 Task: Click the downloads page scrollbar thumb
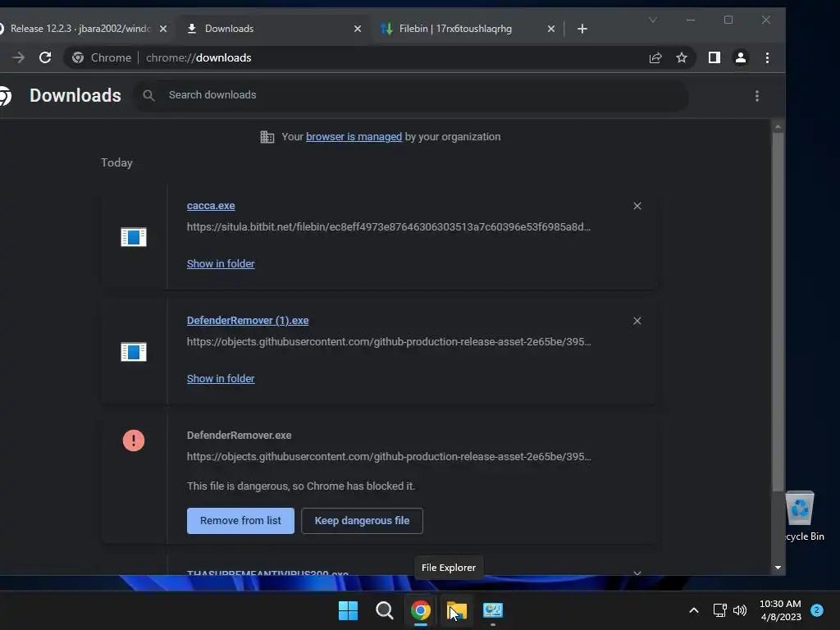778,312
